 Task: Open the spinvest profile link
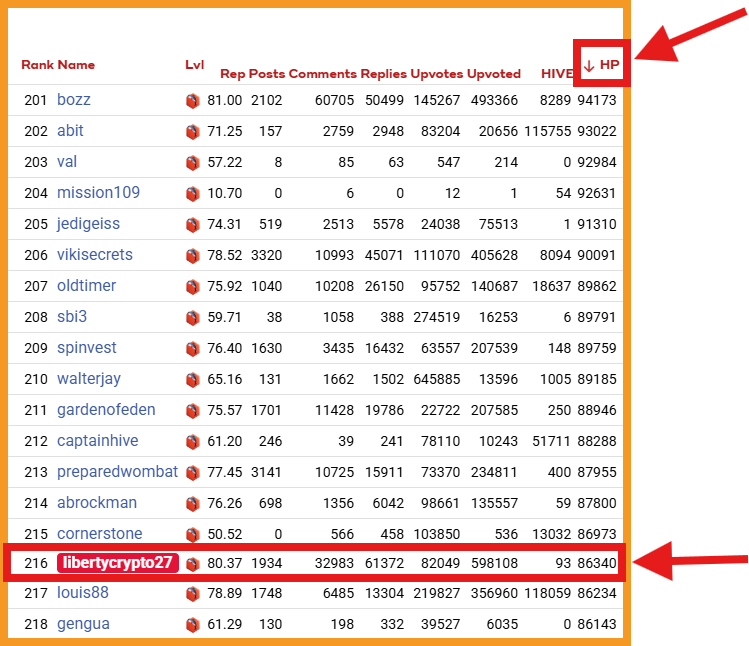(86, 348)
